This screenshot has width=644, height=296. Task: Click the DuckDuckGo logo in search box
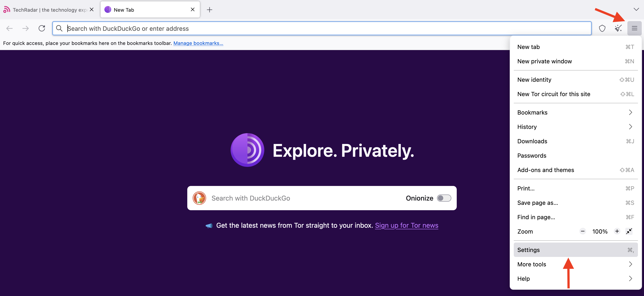pyautogui.click(x=199, y=198)
